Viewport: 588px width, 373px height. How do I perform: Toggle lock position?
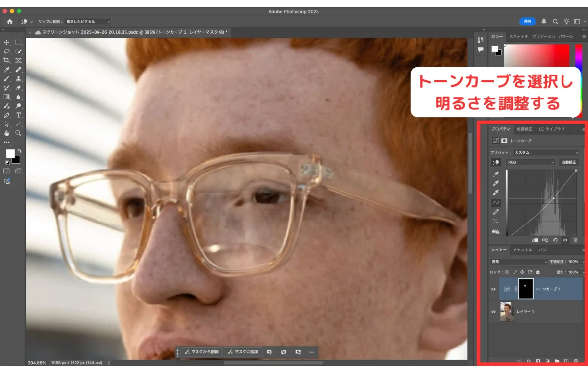point(522,272)
